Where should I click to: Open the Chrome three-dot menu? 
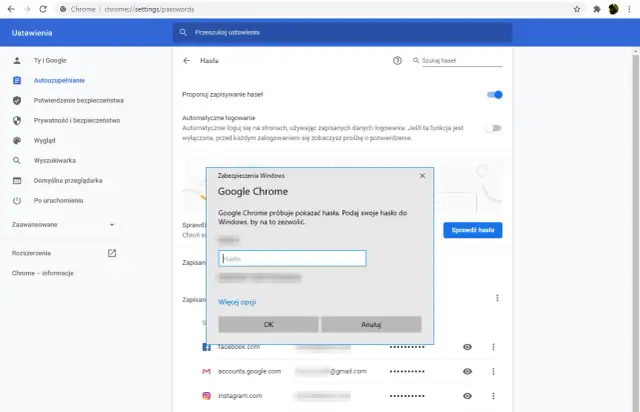click(630, 8)
